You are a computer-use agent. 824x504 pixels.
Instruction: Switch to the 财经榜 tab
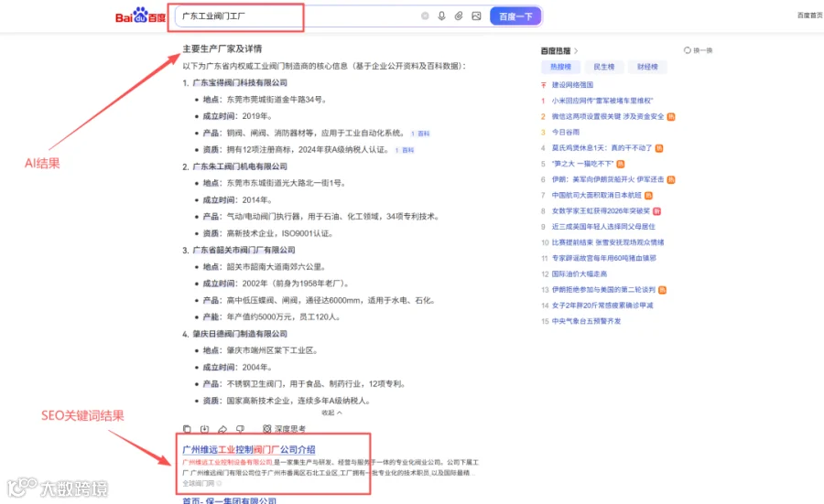click(647, 67)
